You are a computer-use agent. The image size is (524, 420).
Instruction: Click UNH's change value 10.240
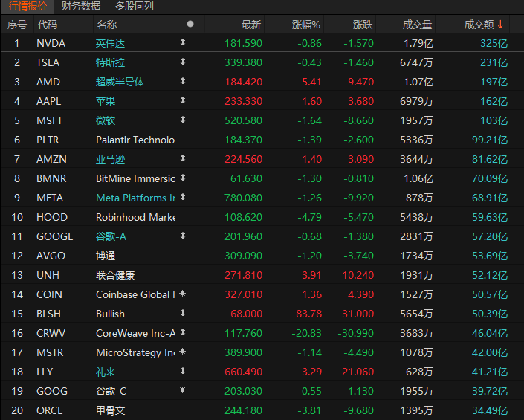[x=358, y=275]
